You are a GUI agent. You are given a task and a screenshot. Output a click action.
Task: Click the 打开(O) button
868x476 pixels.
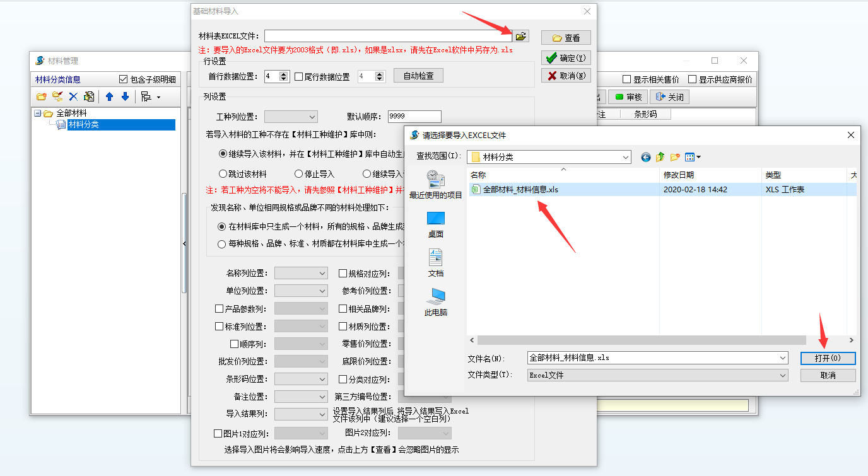click(828, 357)
